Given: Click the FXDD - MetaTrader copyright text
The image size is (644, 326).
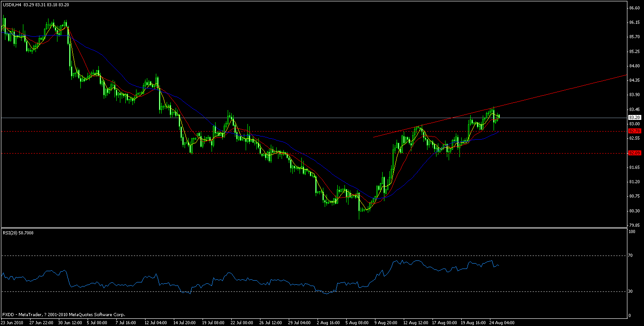Looking at the screenshot, I should (63, 314).
